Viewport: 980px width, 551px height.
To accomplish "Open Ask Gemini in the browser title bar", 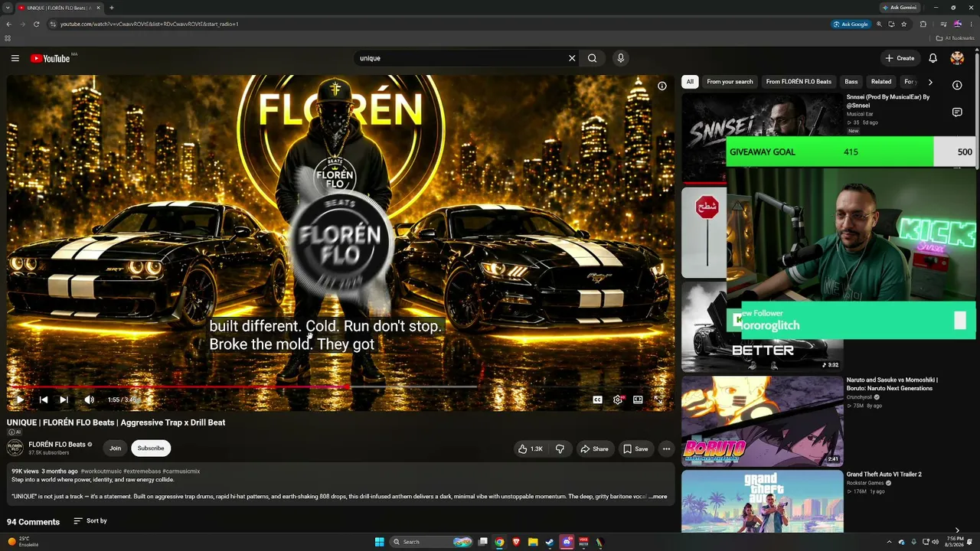I will click(x=900, y=8).
